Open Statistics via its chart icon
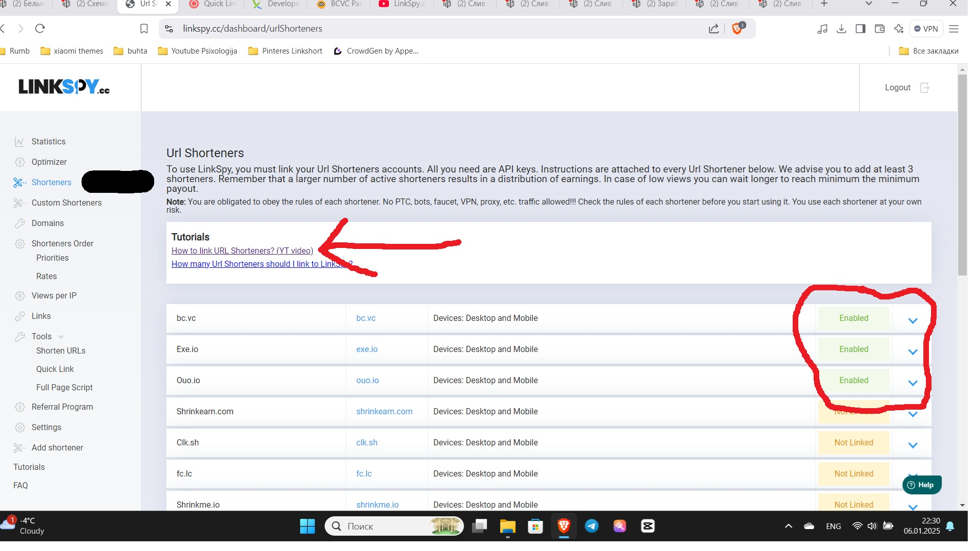This screenshot has height=551, width=980. (19, 142)
